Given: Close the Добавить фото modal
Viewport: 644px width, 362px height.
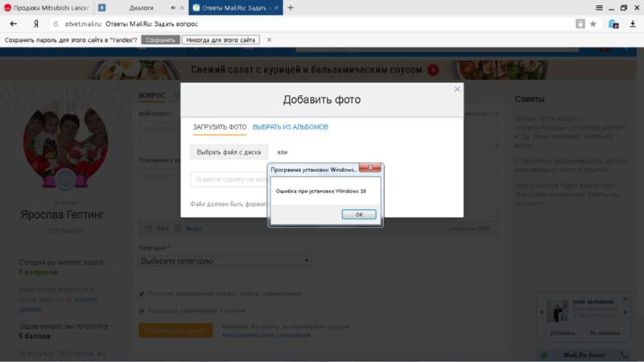Looking at the screenshot, I should pyautogui.click(x=457, y=89).
